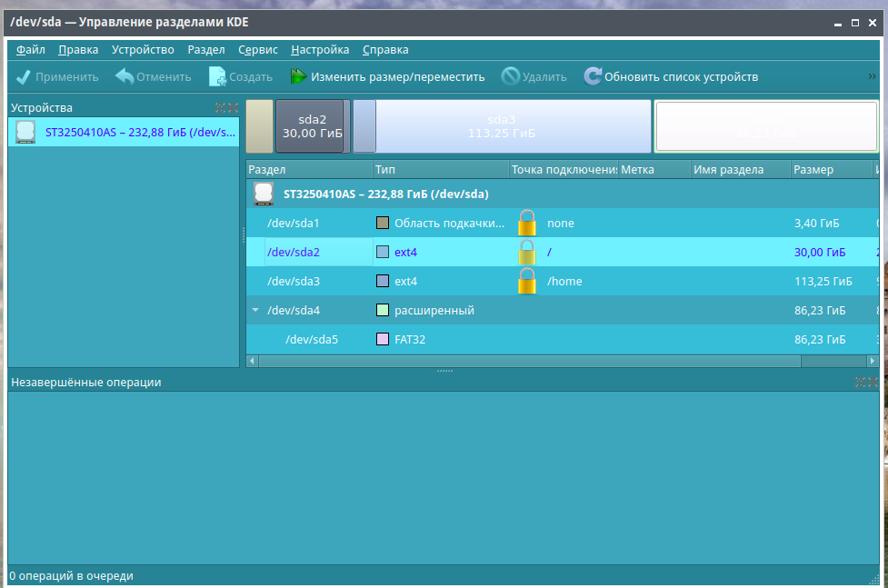The image size is (888, 588).
Task: Select the /dev/sda5 partition row
Action: point(562,339)
